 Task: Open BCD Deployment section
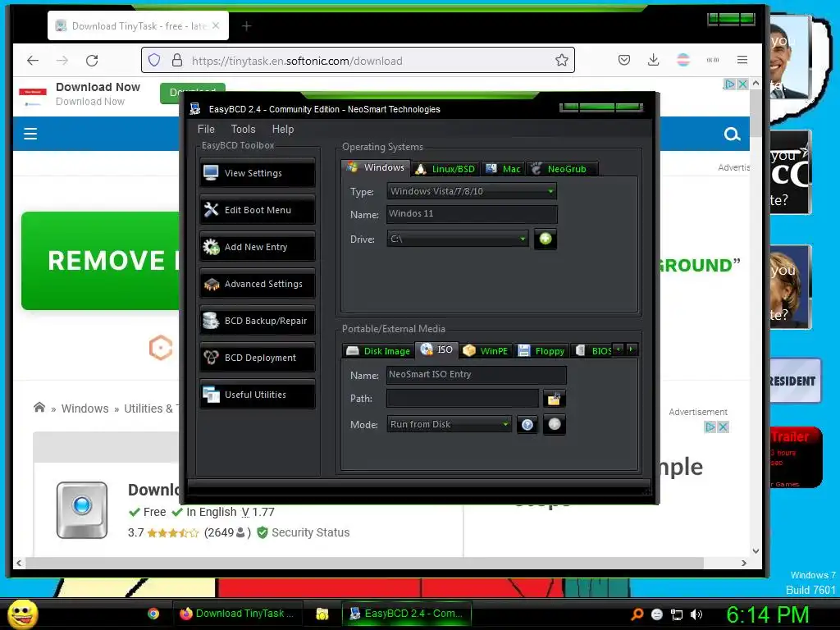(257, 358)
